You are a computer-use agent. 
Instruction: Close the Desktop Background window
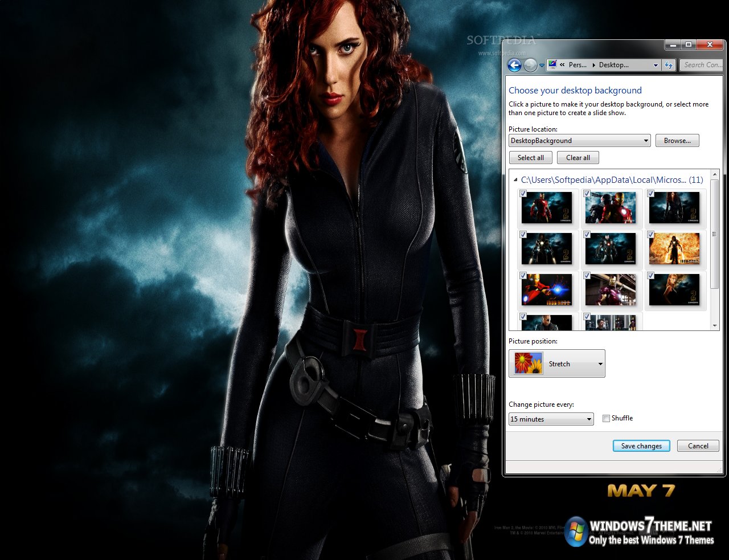(x=710, y=44)
